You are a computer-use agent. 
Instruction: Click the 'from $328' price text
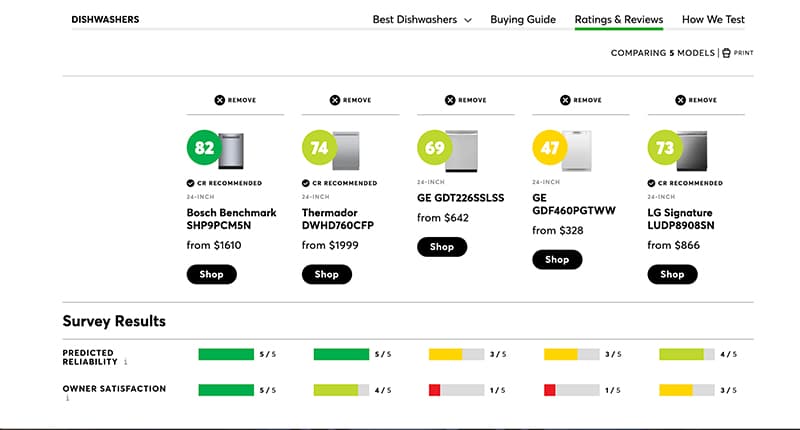[558, 231]
